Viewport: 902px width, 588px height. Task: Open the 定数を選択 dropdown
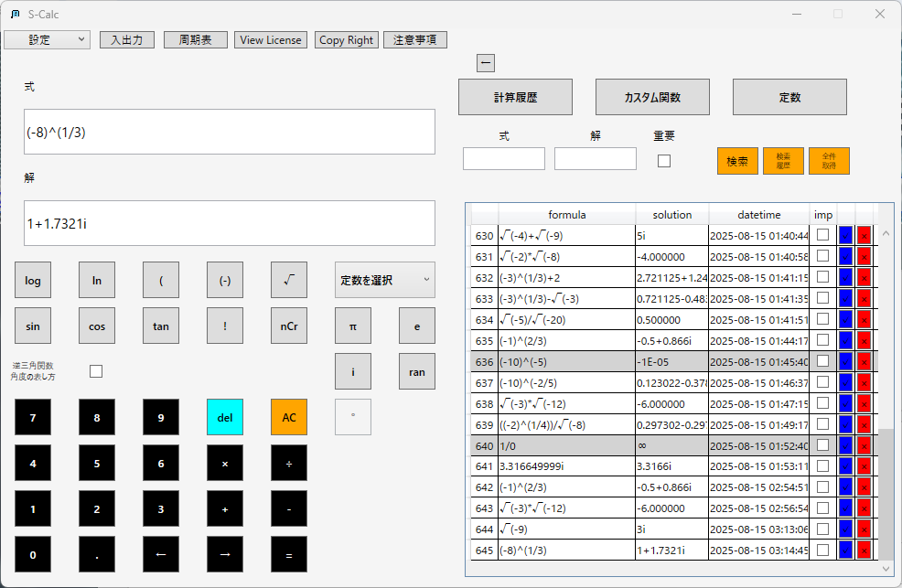tap(385, 280)
